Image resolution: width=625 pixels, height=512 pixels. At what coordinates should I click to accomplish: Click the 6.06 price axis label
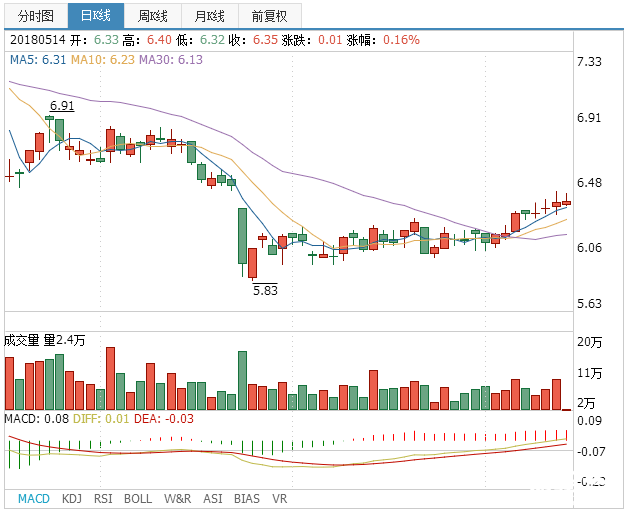click(x=589, y=247)
